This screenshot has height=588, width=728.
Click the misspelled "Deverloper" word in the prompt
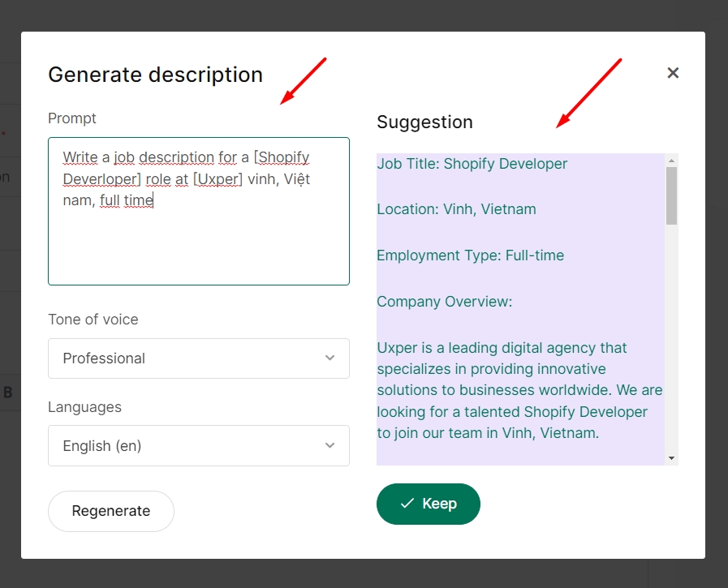point(101,179)
